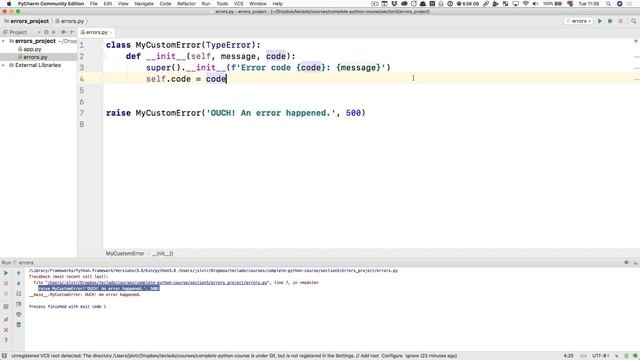The width and height of the screenshot is (640, 360).
Task: Open the errors run configuration dropdown
Action: coord(578,21)
